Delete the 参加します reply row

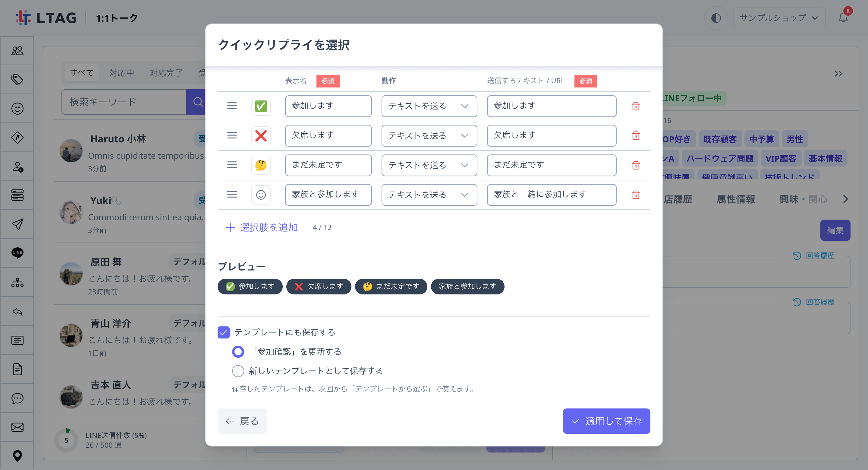(x=636, y=106)
